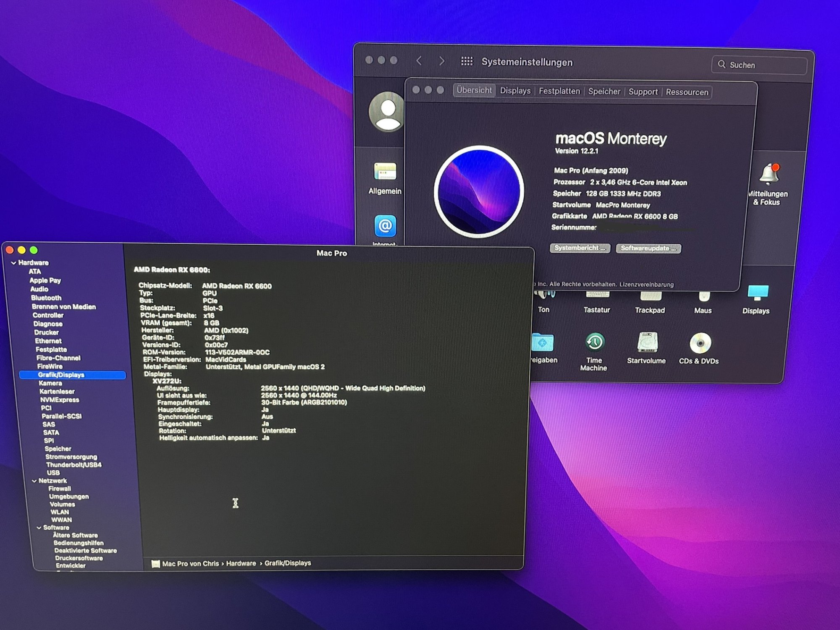Switch to the Speicher tab
840x630 pixels.
[x=604, y=91]
